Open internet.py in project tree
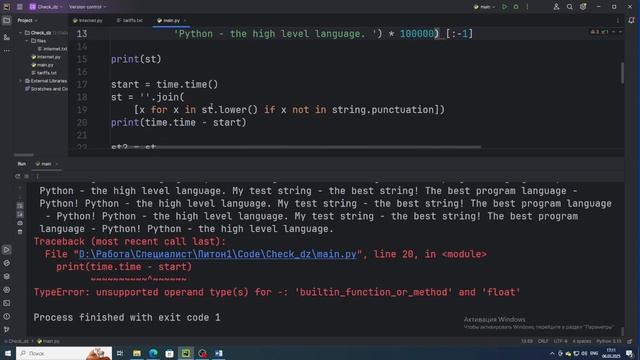This screenshot has height=360, width=640. tap(46, 57)
